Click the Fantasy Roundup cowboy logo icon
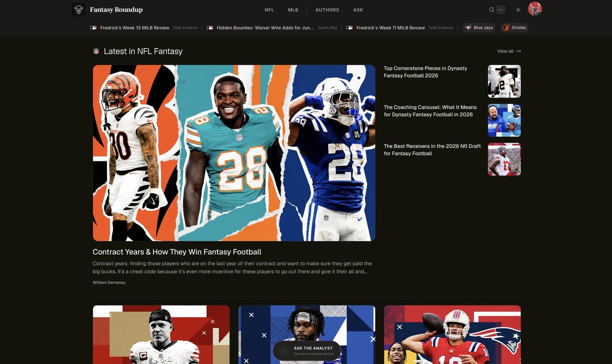This screenshot has width=612, height=364. pyautogui.click(x=79, y=10)
